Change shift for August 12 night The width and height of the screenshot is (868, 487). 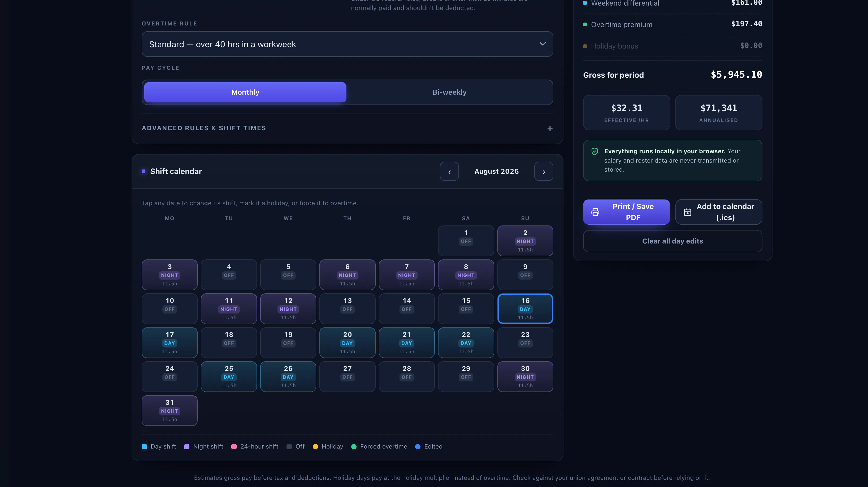(288, 309)
